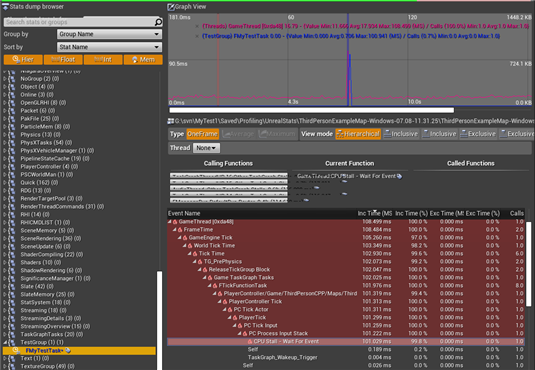
Task: Sort by the Event Name column
Action: pyautogui.click(x=262, y=213)
